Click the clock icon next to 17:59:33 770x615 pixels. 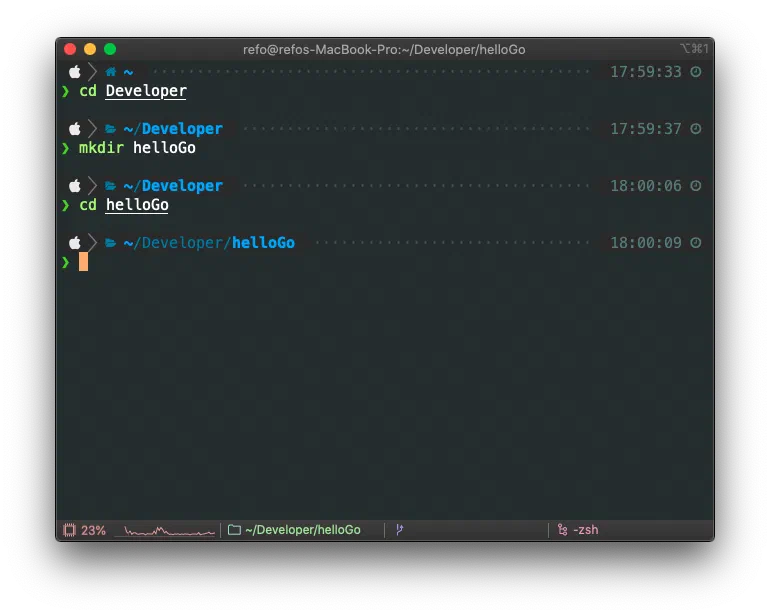[x=696, y=72]
